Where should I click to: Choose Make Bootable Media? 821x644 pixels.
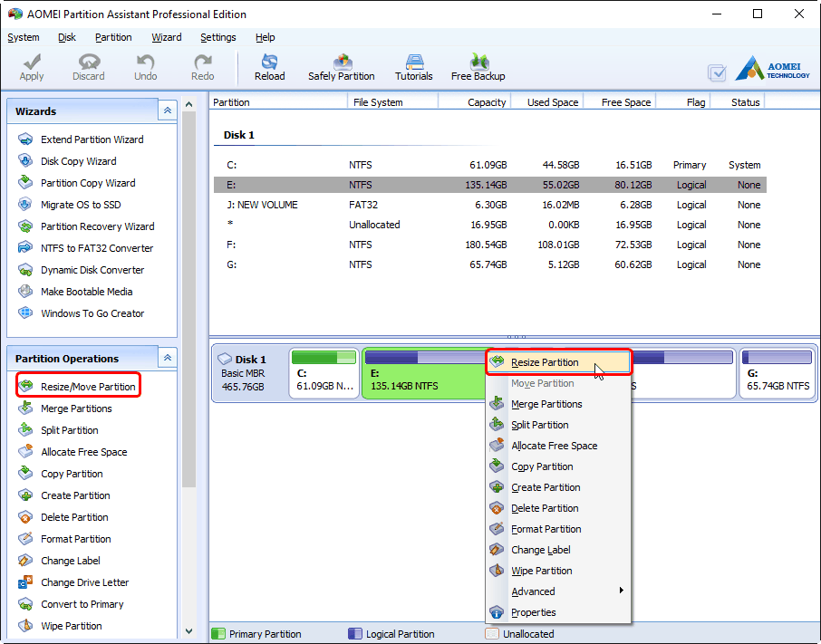[x=75, y=292]
